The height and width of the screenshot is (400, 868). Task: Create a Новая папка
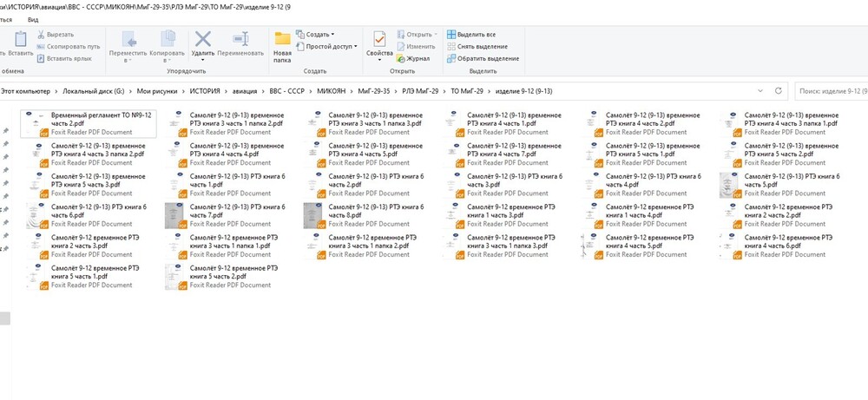pyautogui.click(x=282, y=47)
